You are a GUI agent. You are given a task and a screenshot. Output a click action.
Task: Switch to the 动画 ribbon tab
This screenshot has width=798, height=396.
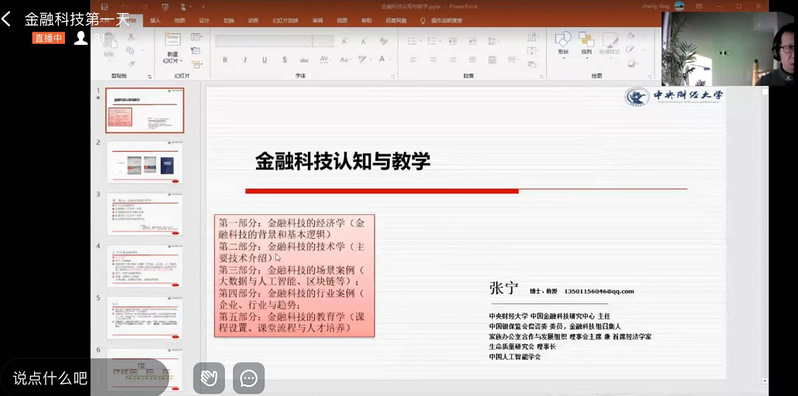tap(253, 21)
